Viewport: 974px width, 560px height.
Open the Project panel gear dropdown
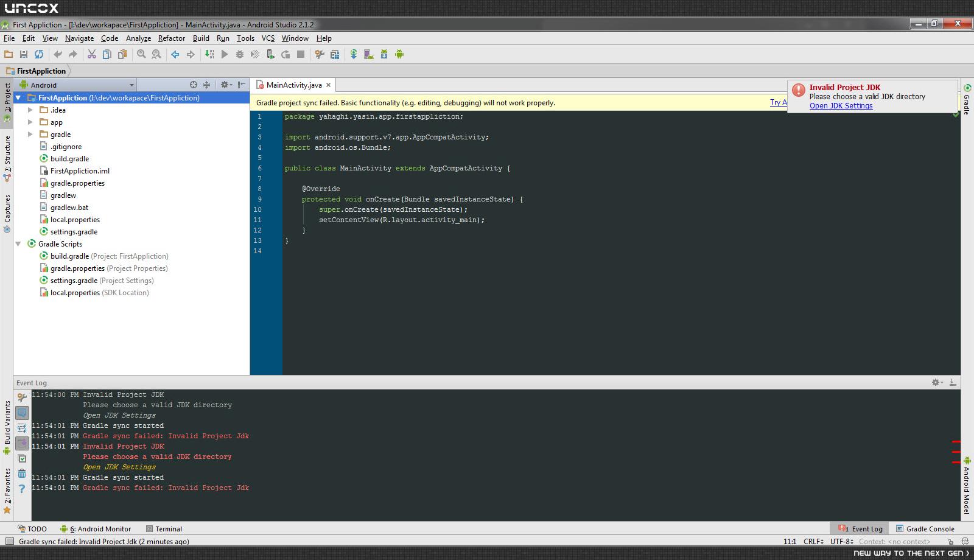click(226, 85)
